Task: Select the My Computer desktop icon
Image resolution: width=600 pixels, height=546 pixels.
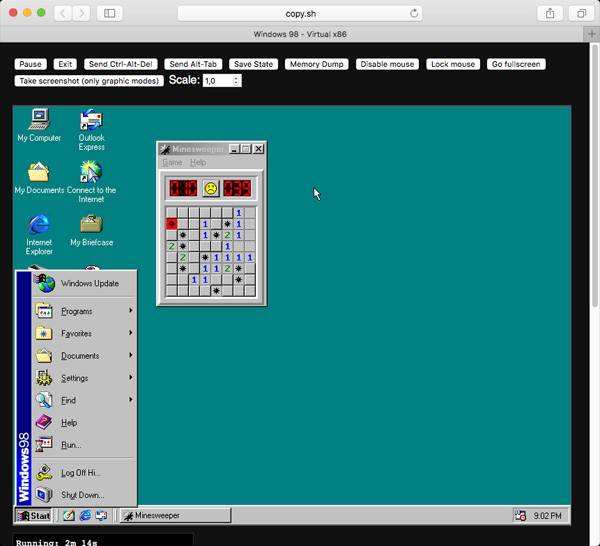Action: [x=39, y=125]
